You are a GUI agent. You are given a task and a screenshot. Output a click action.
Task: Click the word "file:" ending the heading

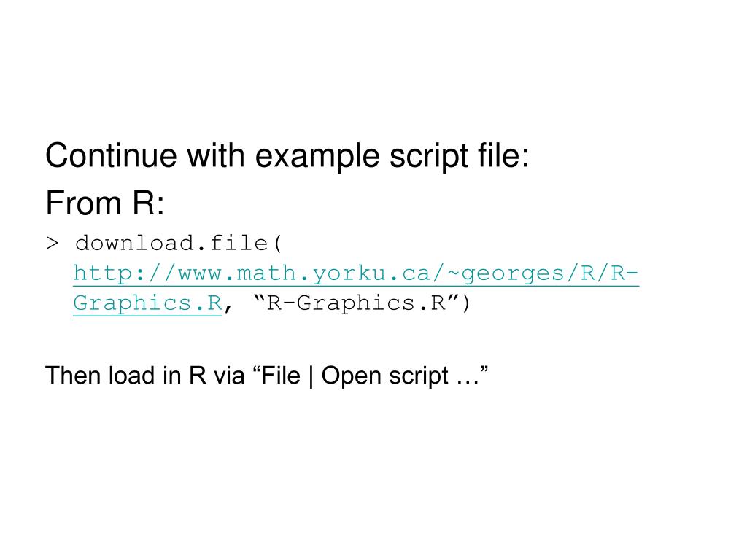click(503, 156)
